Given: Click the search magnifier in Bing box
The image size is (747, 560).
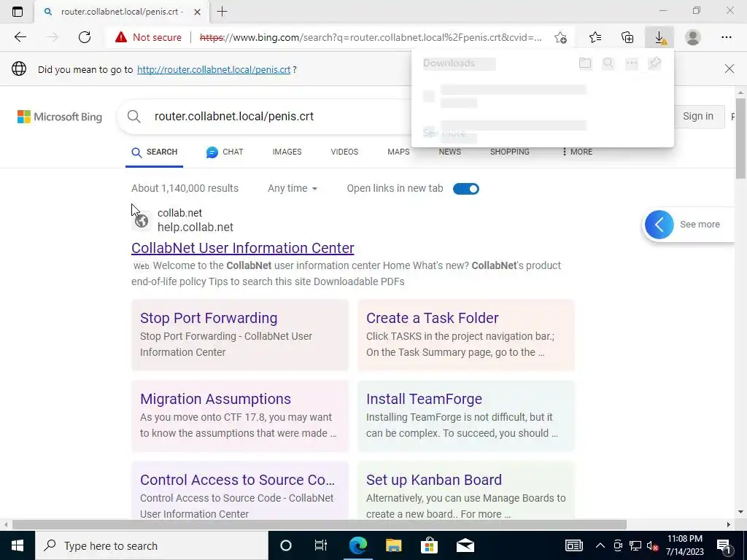Looking at the screenshot, I should tap(134, 117).
